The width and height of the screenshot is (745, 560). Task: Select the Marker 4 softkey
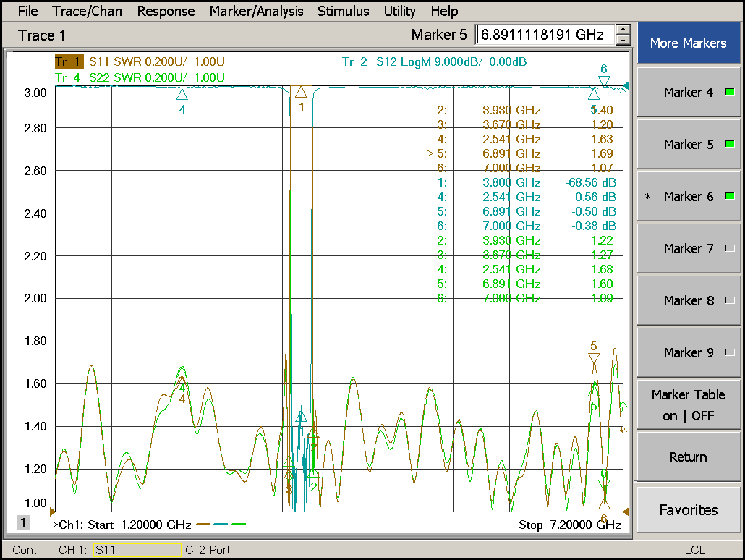(x=688, y=92)
